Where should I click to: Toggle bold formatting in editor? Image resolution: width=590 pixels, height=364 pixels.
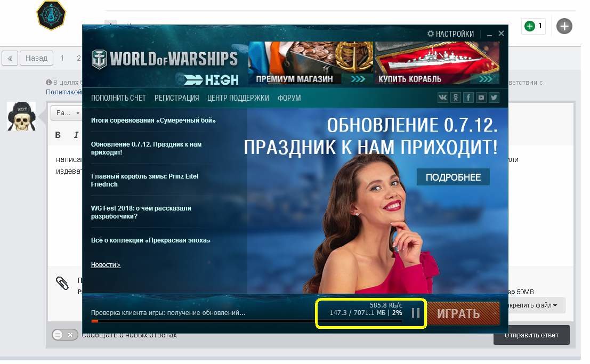pyautogui.click(x=58, y=135)
